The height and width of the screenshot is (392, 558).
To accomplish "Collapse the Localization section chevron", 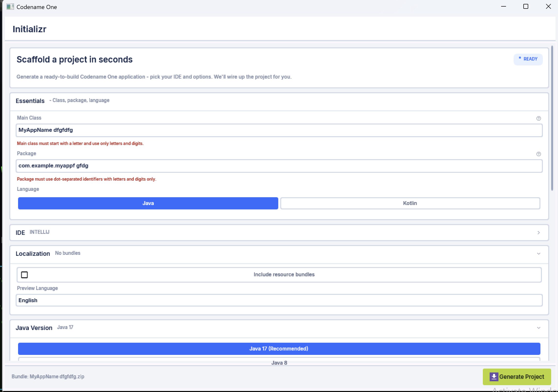I will pos(538,254).
